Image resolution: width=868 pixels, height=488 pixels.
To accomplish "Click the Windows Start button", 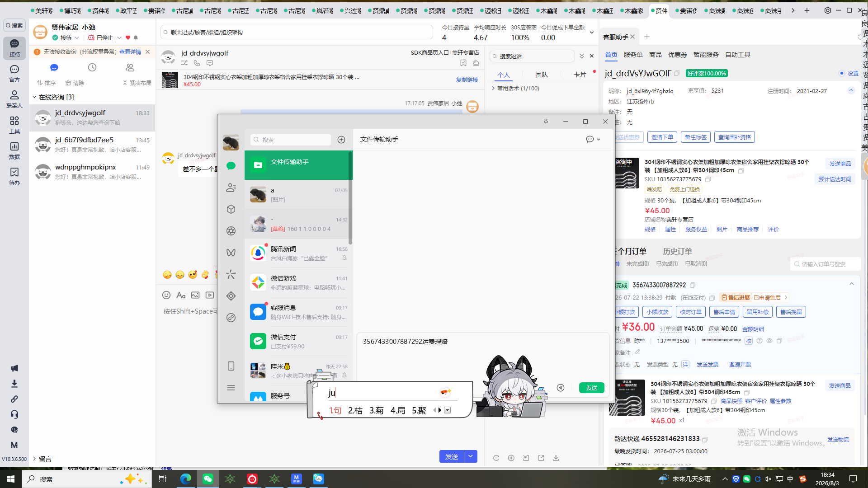I will click(11, 479).
